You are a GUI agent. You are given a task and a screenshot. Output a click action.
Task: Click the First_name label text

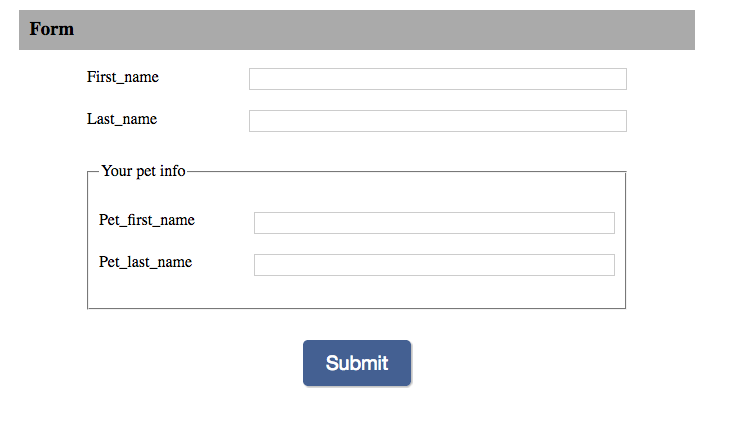pyautogui.click(x=122, y=77)
